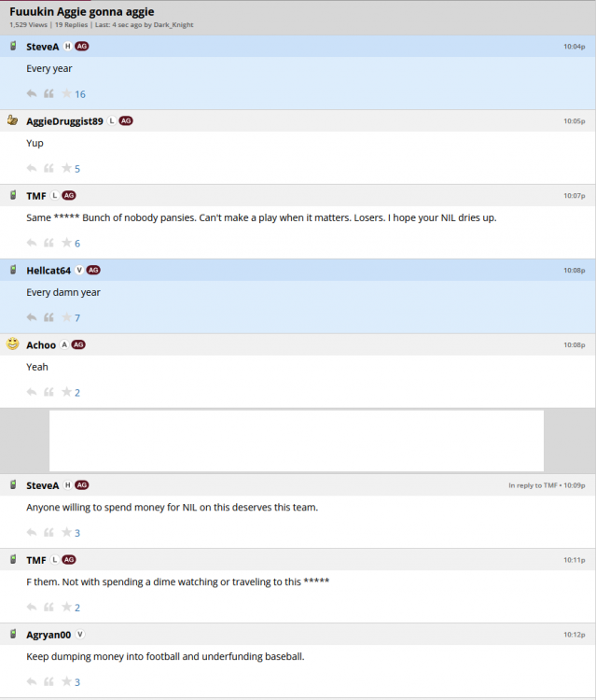
Task: Click reply arrow on Agryan00's baseball post
Action: tap(32, 681)
